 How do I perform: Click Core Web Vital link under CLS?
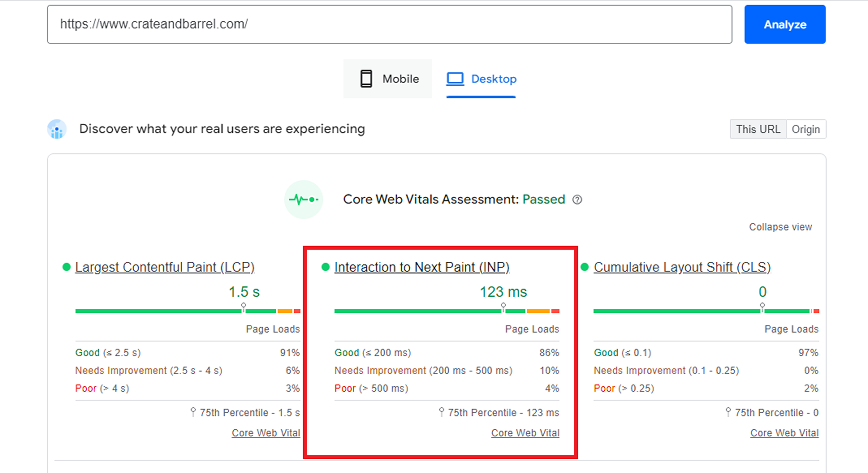pos(785,433)
